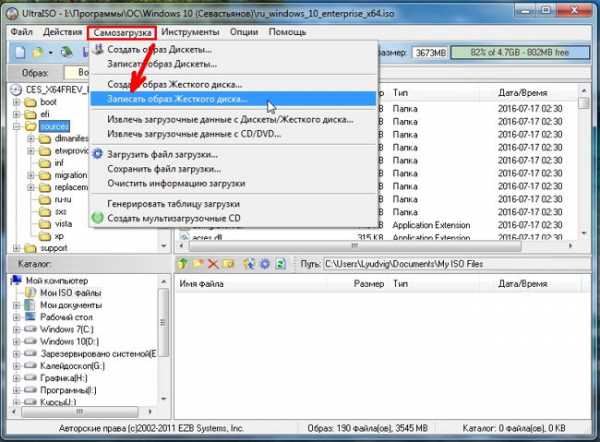Expand the Рабочий стол node

point(16,317)
